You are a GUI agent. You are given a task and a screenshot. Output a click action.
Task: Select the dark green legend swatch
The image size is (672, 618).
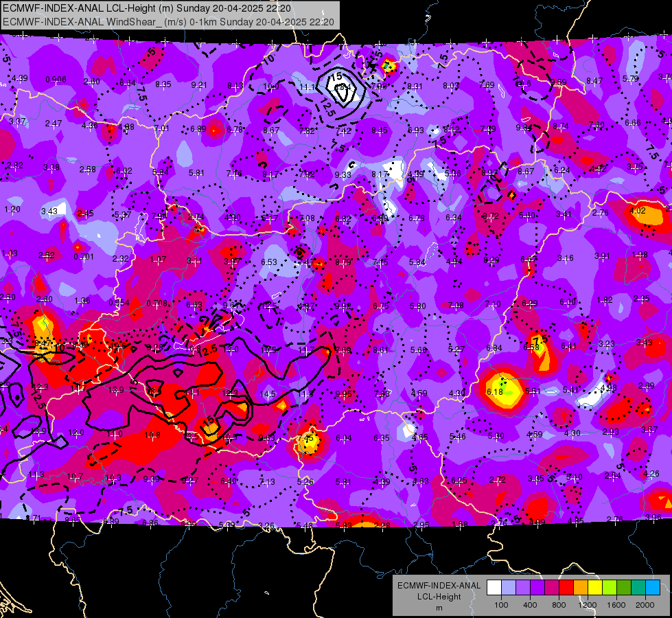(624, 588)
